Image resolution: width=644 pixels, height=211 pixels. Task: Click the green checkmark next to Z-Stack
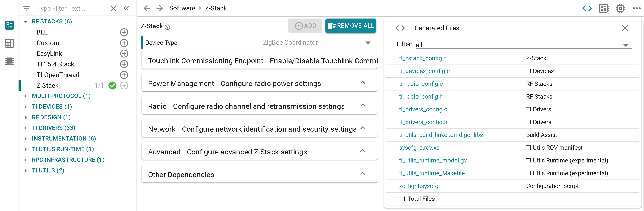tap(113, 85)
